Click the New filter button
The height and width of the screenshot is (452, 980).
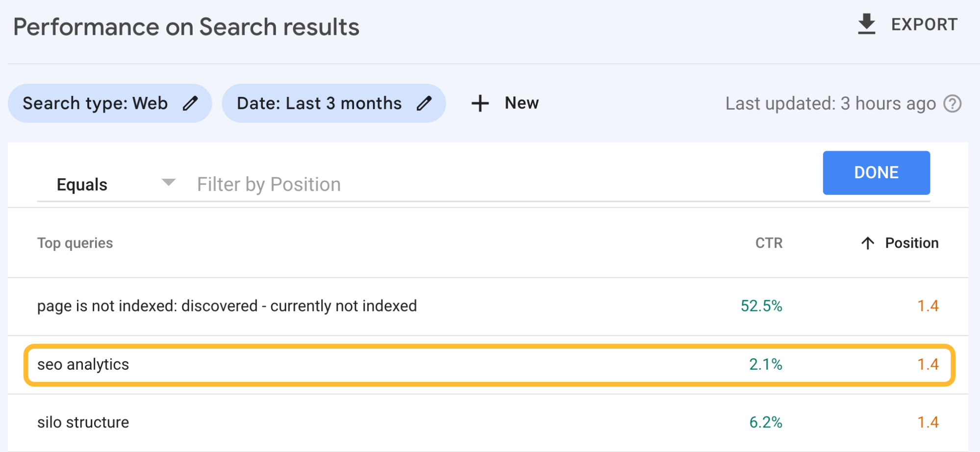pyautogui.click(x=521, y=103)
